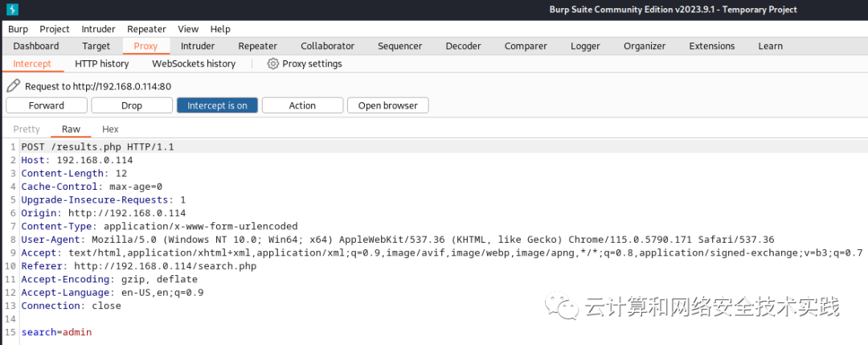
Task: Click the Burp Suite logo icon
Action: [11, 10]
